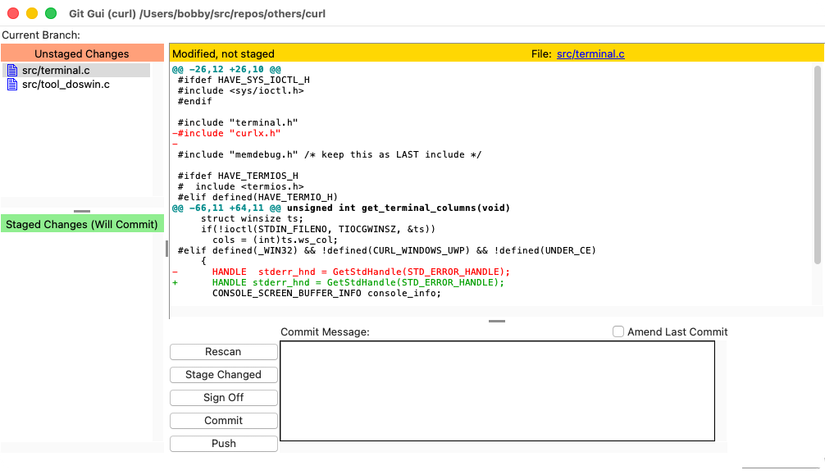Click the file icon beside src/terminal.c
825x471 pixels.
pos(12,71)
